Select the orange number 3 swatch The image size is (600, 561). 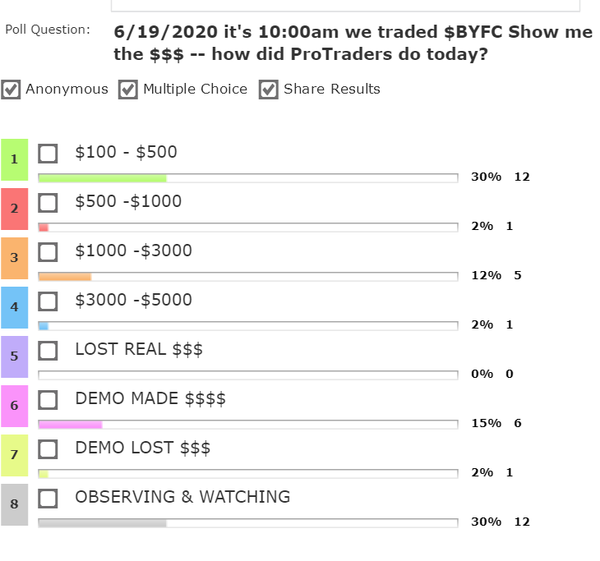14,258
